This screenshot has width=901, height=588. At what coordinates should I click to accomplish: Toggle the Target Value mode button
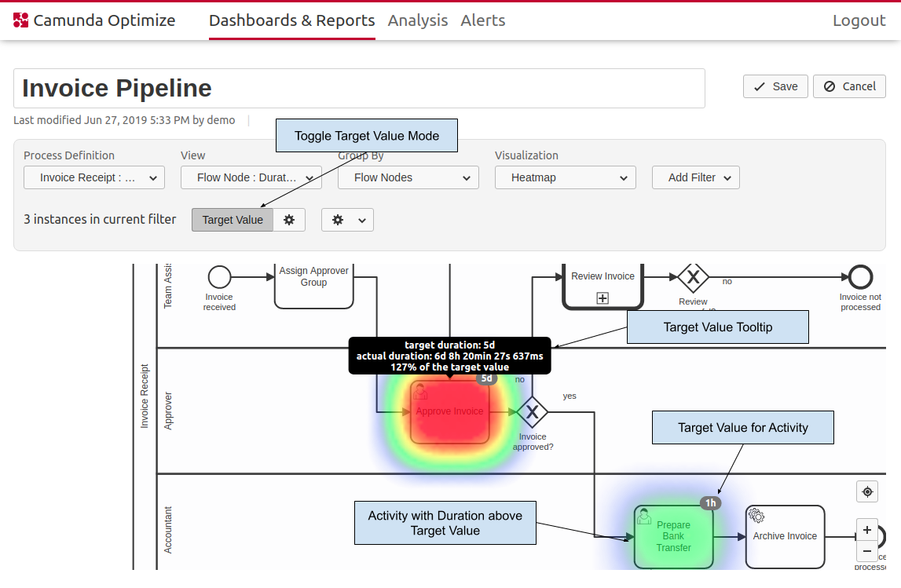tap(233, 220)
